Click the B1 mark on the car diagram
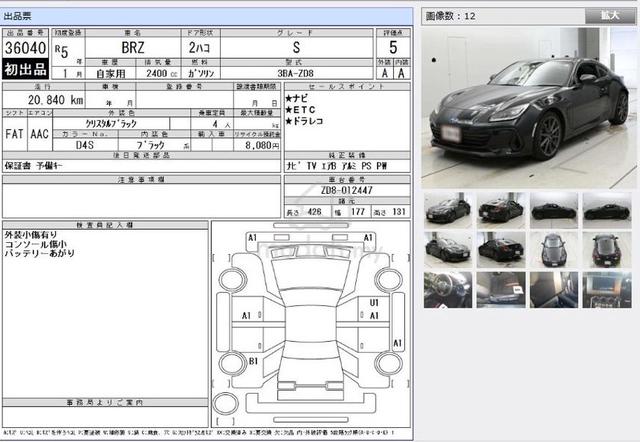640x442 pixels. point(253,361)
